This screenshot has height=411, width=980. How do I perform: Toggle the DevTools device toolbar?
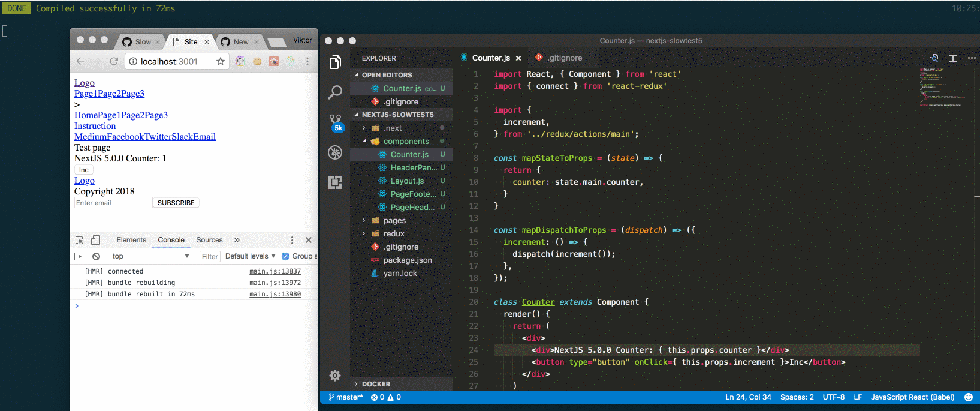click(95, 240)
